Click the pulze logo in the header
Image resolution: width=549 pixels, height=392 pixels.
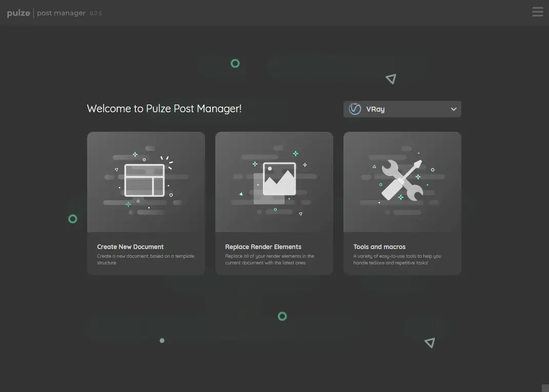(x=18, y=13)
